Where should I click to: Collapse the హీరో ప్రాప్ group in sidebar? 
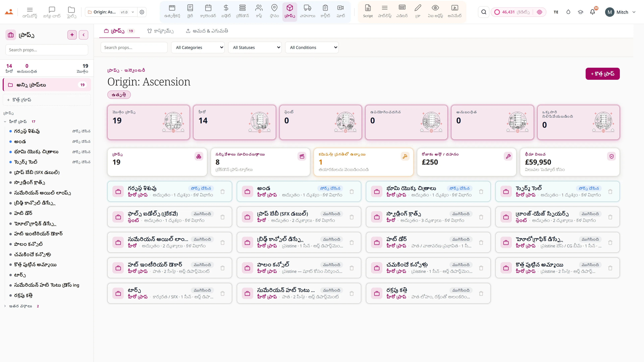(5, 122)
